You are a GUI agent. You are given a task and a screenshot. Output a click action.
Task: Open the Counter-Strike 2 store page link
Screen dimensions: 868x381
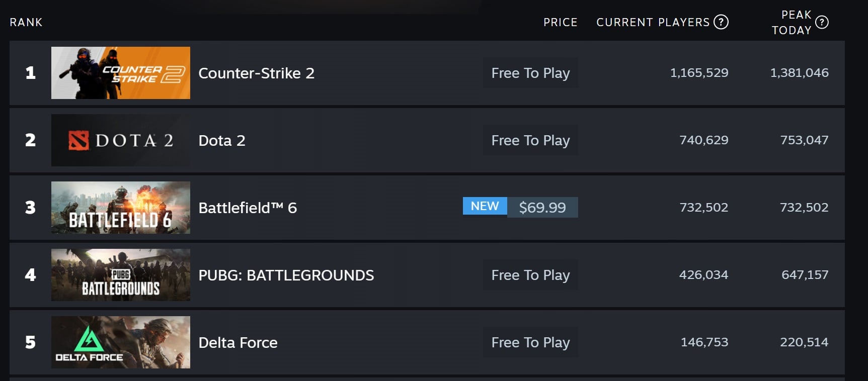pyautogui.click(x=257, y=73)
